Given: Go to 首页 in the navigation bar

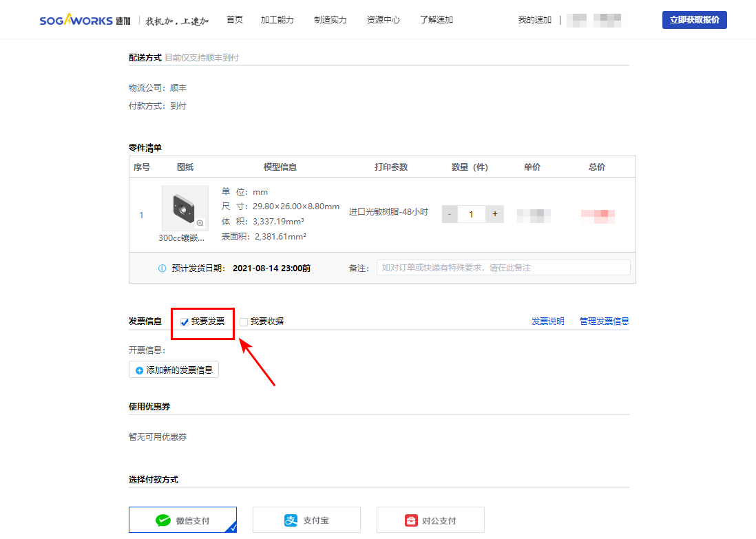Looking at the screenshot, I should point(235,20).
